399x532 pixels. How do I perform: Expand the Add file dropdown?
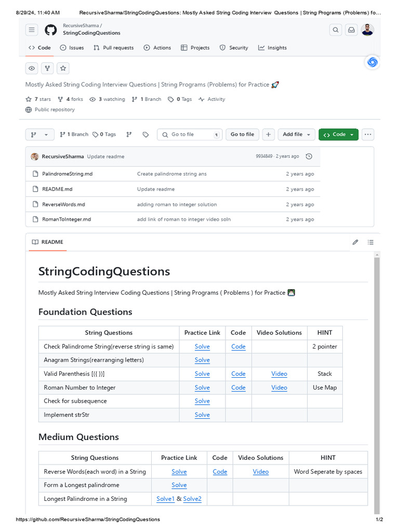point(297,135)
